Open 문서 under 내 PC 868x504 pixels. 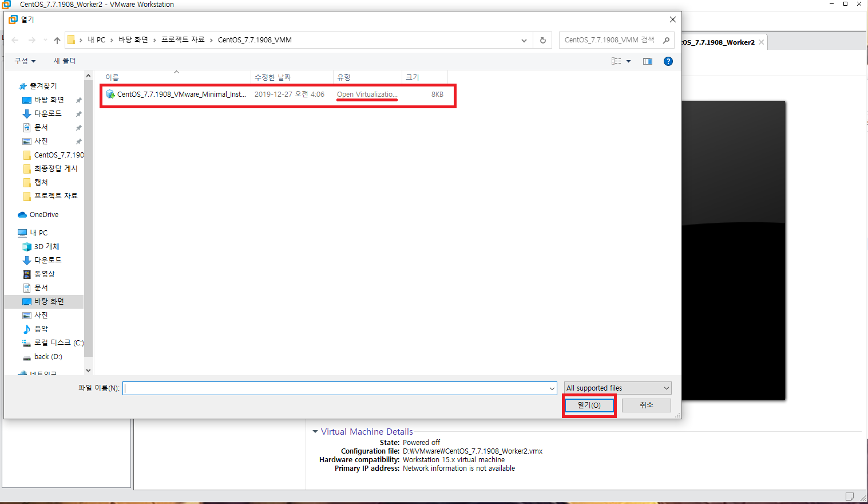(41, 288)
